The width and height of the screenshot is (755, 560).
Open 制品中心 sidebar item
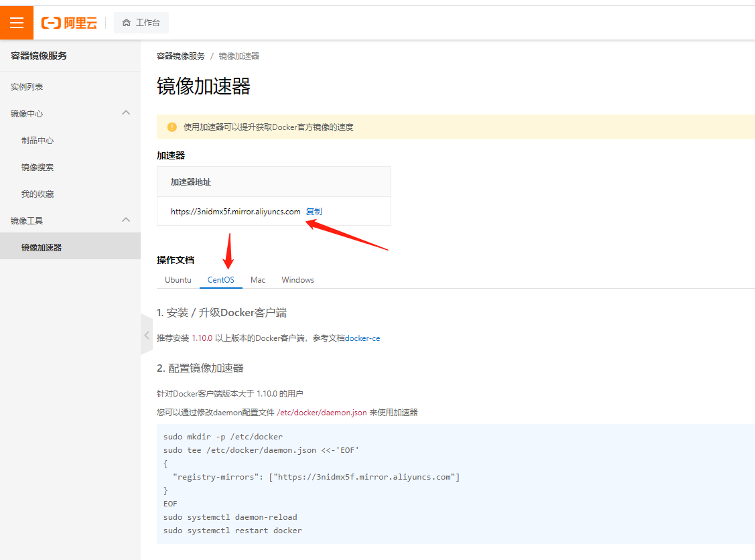38,141
